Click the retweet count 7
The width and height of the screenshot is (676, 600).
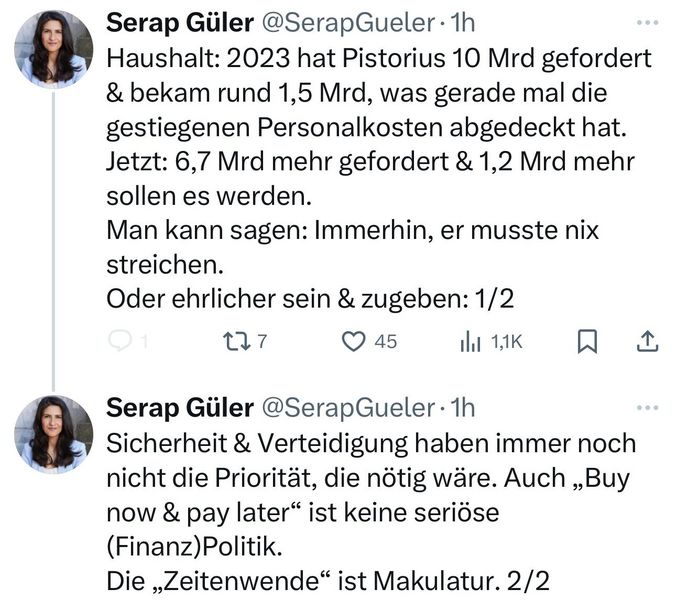(x=262, y=341)
